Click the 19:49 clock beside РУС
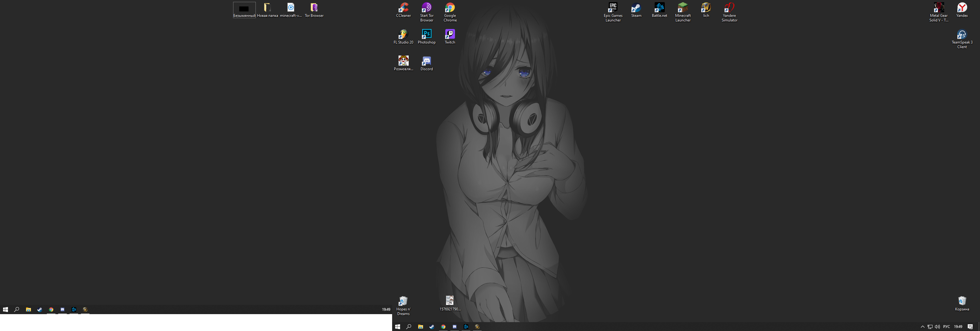980x331 pixels. point(958,326)
